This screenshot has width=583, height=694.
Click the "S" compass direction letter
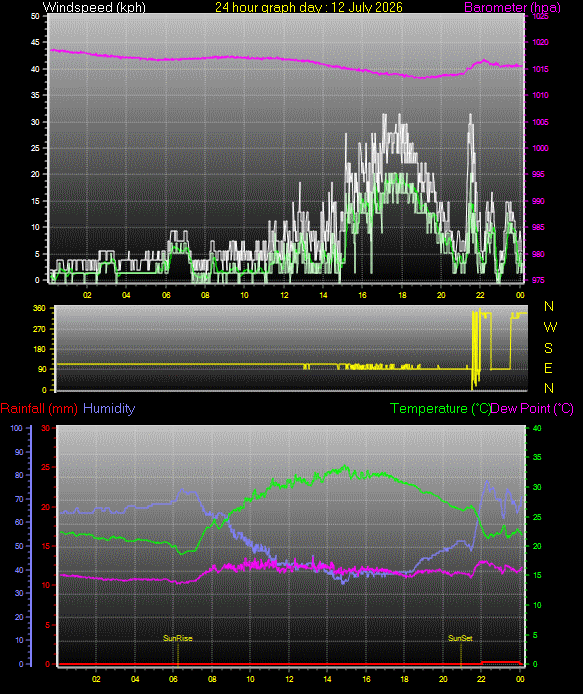point(548,348)
